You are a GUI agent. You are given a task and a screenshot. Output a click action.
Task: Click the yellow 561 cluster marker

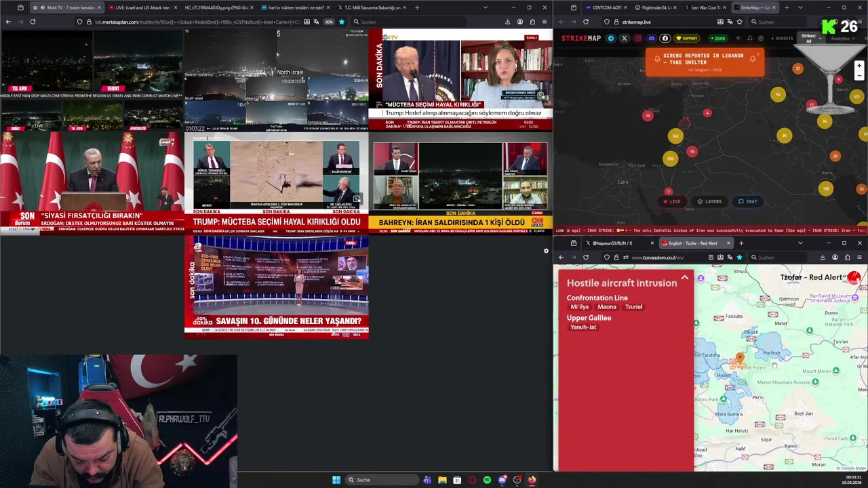675,136
